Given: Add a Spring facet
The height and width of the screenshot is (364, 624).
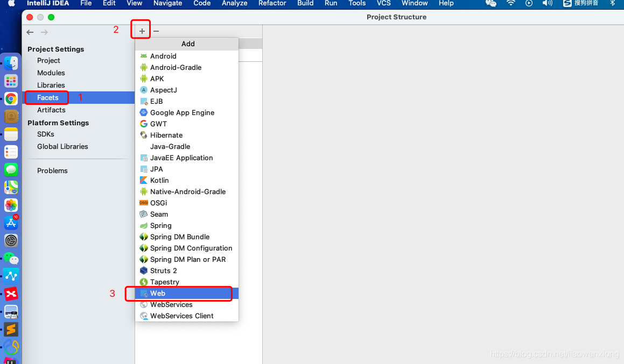Looking at the screenshot, I should tap(187, 225).
